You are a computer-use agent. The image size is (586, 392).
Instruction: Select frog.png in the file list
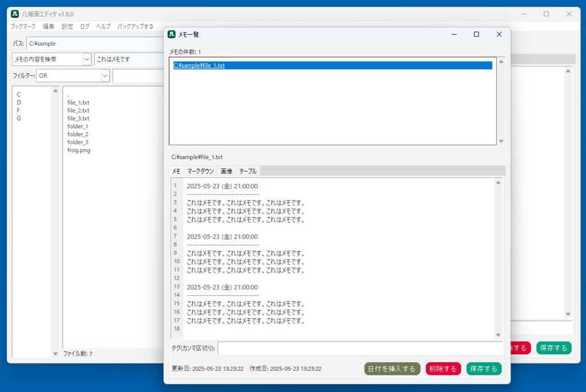click(78, 151)
